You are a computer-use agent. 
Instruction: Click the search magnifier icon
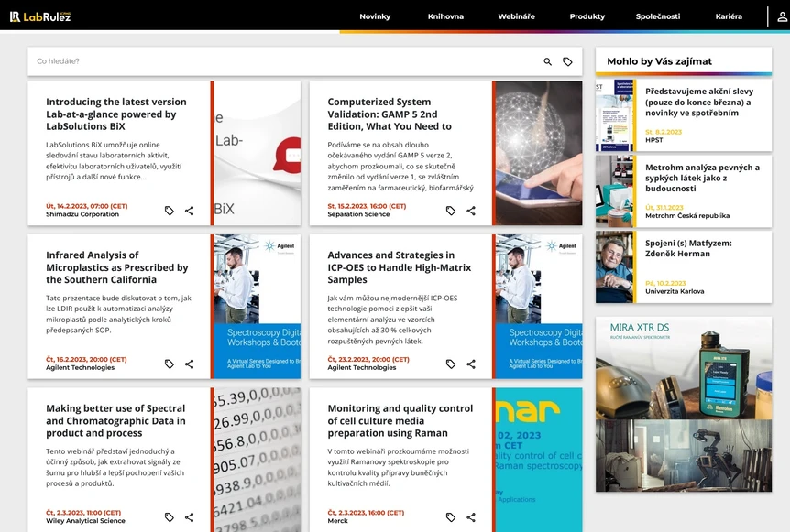548,61
